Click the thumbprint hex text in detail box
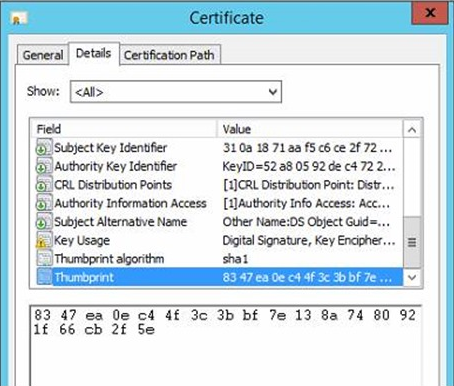 pos(225,322)
